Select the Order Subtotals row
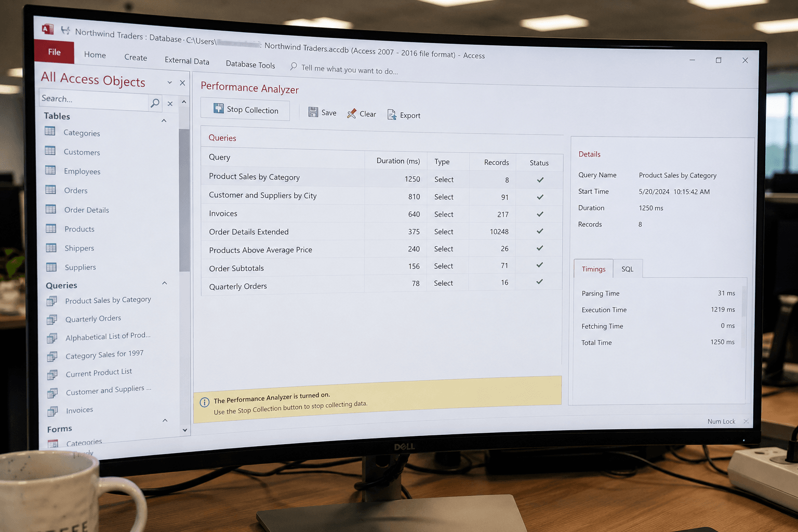This screenshot has width=798, height=532. coord(382,267)
